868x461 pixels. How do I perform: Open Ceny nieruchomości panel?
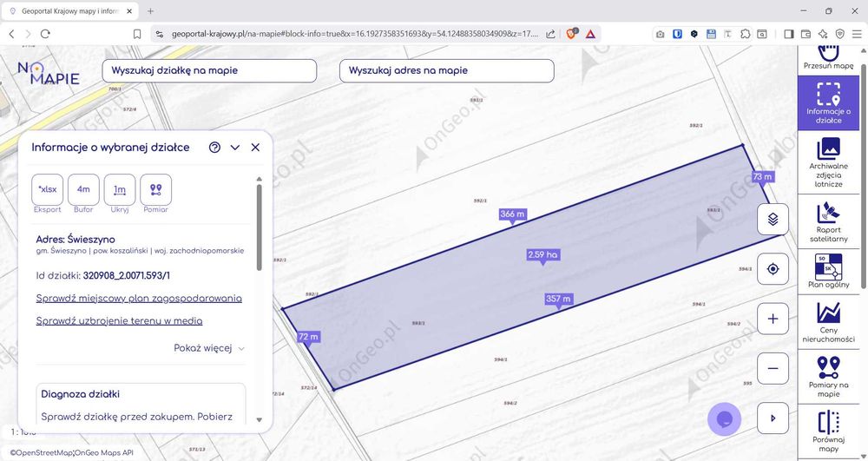click(828, 321)
